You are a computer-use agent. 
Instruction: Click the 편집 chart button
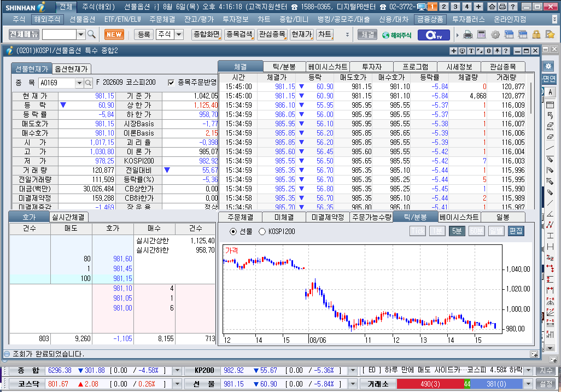coord(516,231)
